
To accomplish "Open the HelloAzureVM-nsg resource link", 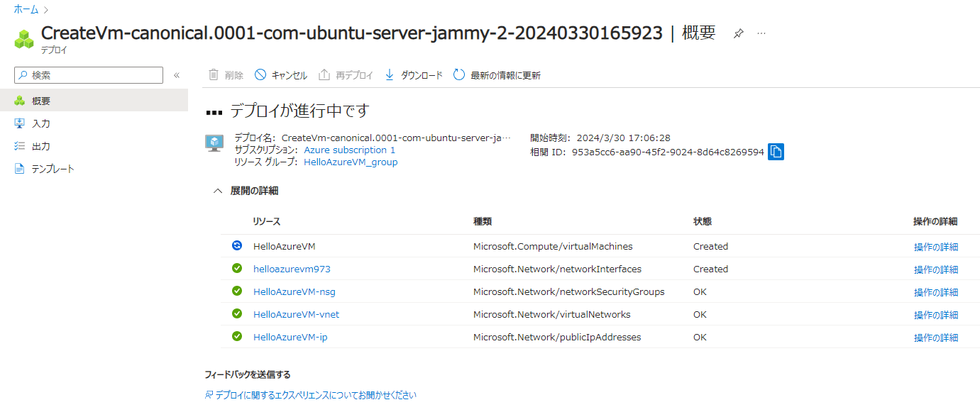I will coord(294,292).
